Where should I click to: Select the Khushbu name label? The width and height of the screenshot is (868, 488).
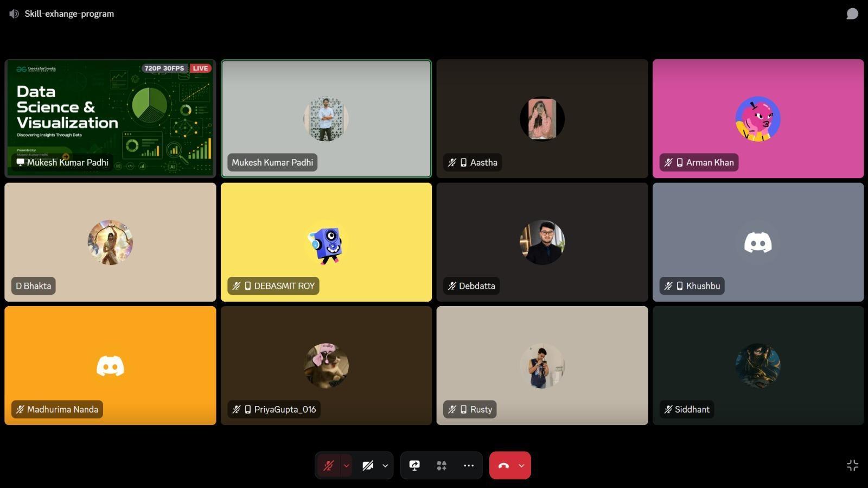(x=692, y=286)
